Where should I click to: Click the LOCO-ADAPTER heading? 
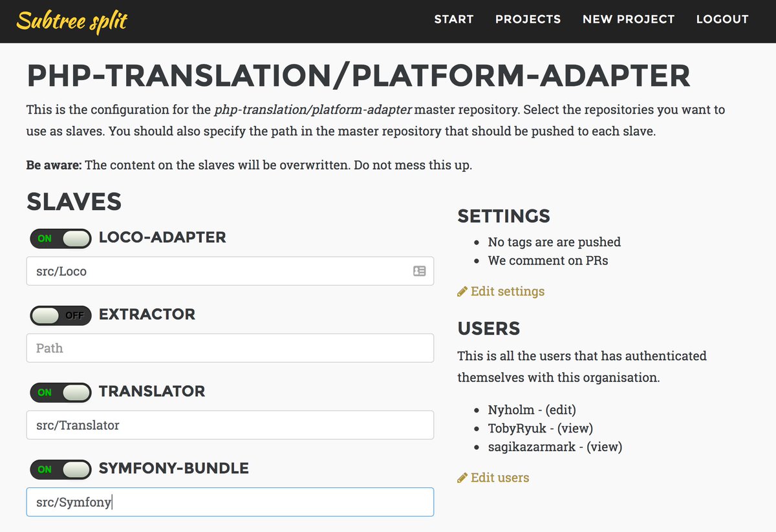tap(162, 237)
